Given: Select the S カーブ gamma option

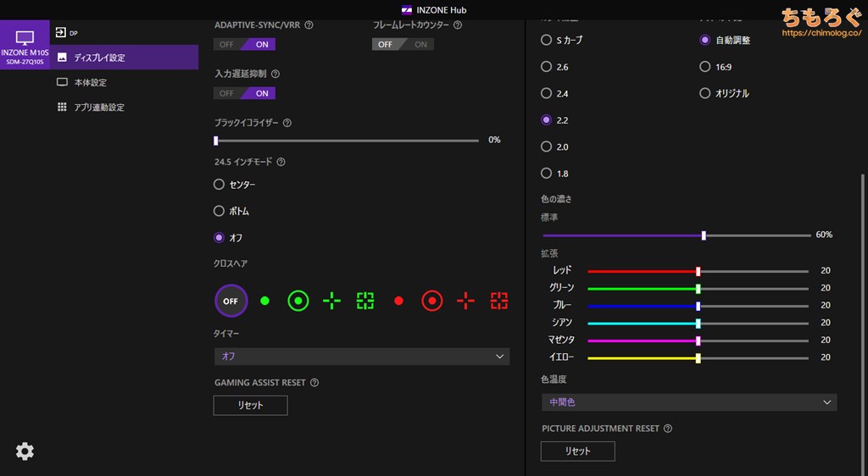Looking at the screenshot, I should (x=547, y=40).
